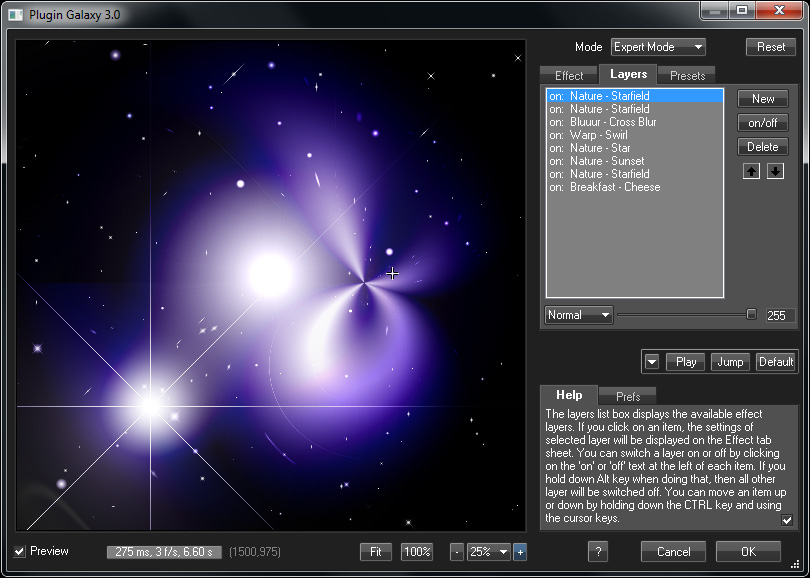This screenshot has width=810, height=578.
Task: Click the Plugin Galaxy title bar icon
Action: coord(15,12)
